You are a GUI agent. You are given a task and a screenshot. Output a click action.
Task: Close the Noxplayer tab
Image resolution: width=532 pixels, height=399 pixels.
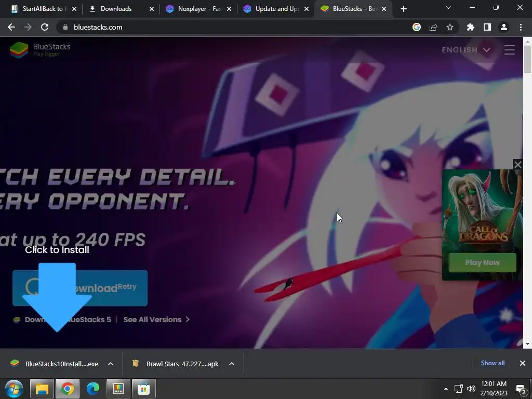point(229,9)
